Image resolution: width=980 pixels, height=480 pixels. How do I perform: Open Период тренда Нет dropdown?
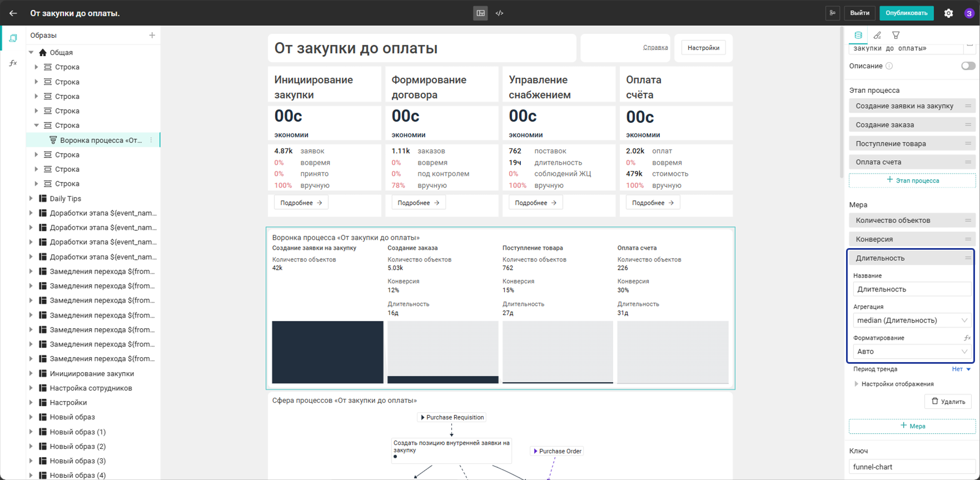[x=961, y=369]
